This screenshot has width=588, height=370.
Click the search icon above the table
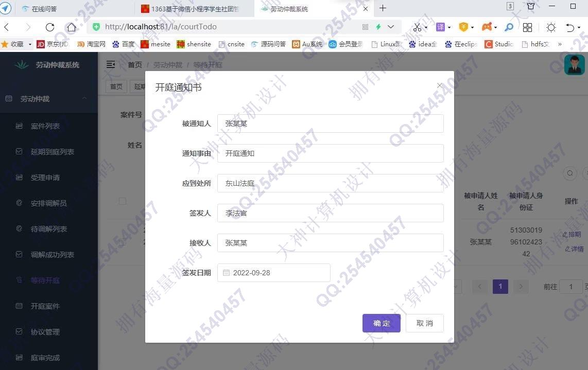(570, 173)
